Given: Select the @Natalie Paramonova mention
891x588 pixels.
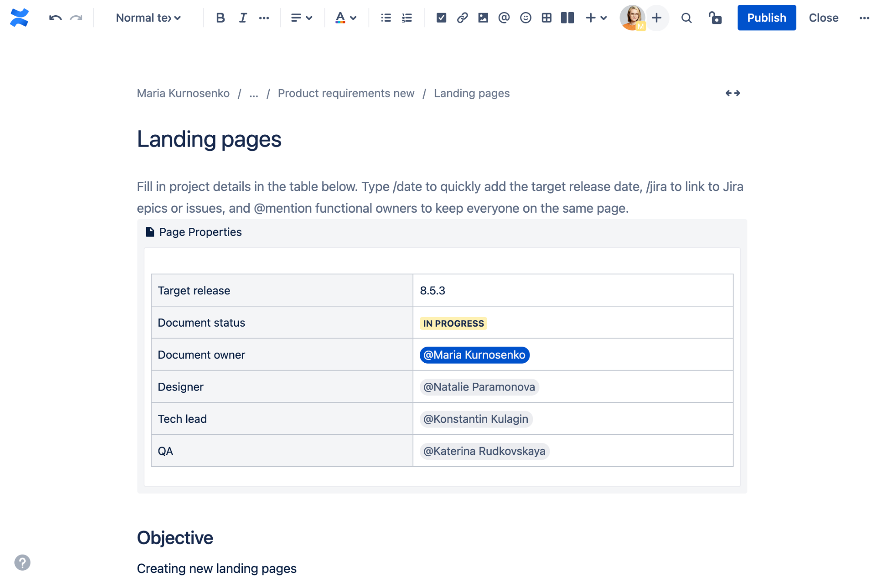Looking at the screenshot, I should point(479,387).
